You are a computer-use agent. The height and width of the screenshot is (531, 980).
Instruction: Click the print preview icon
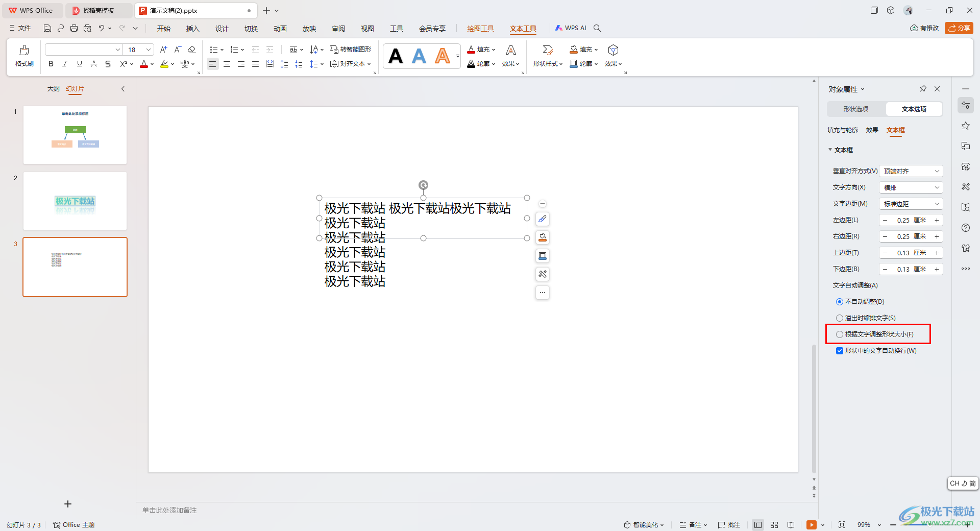87,28
